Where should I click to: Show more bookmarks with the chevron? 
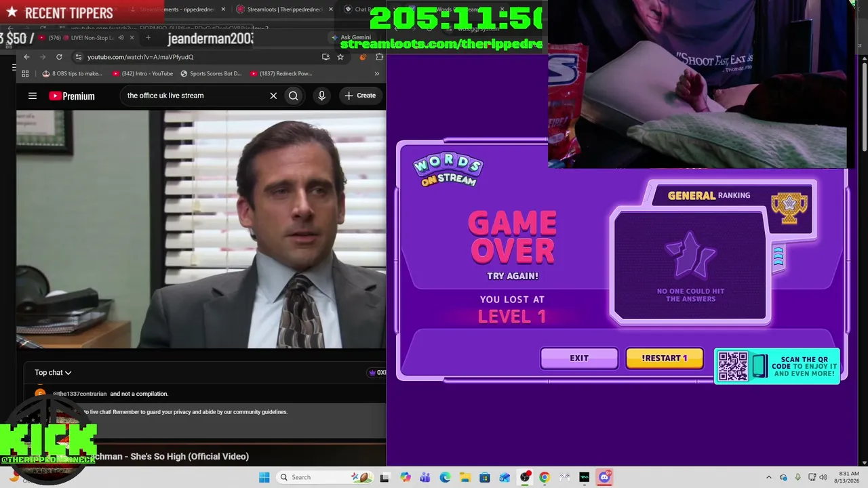tap(377, 73)
